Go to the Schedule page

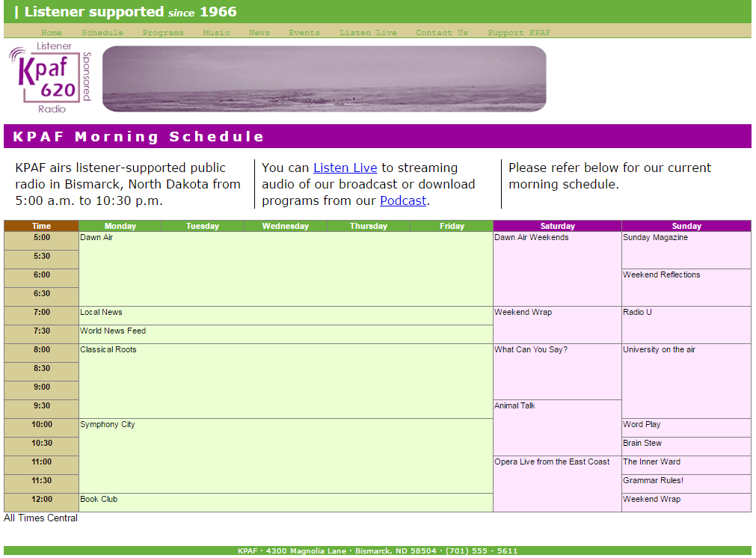click(x=102, y=32)
